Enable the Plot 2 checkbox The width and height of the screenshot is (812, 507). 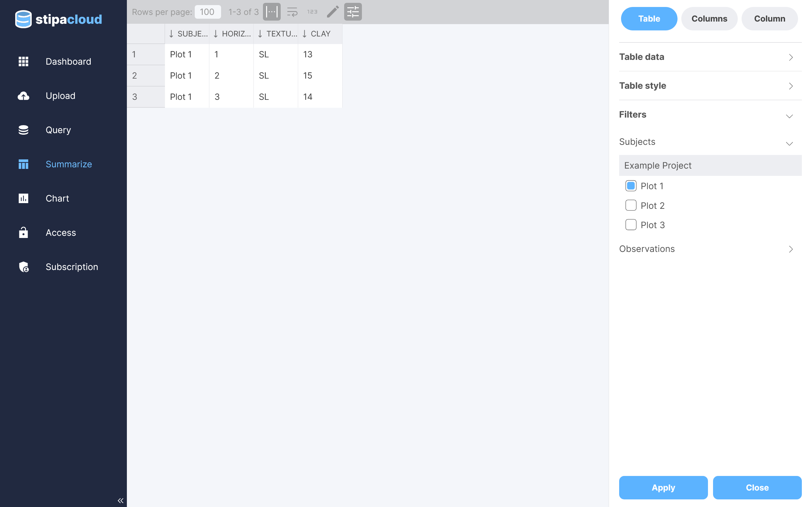coord(631,205)
